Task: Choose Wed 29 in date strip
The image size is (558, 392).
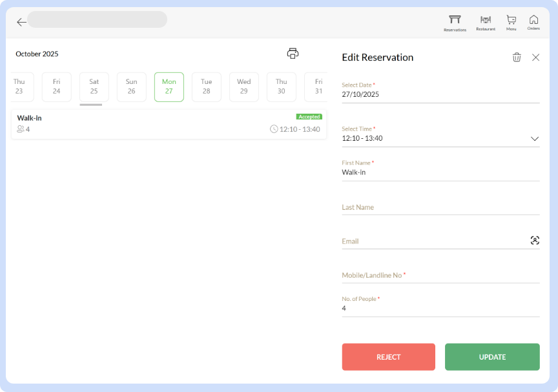Action: click(x=244, y=87)
